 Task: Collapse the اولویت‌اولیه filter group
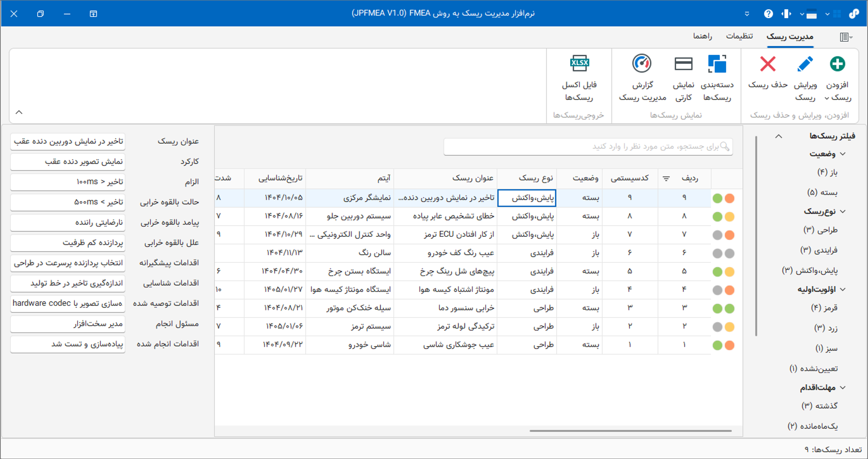click(843, 289)
